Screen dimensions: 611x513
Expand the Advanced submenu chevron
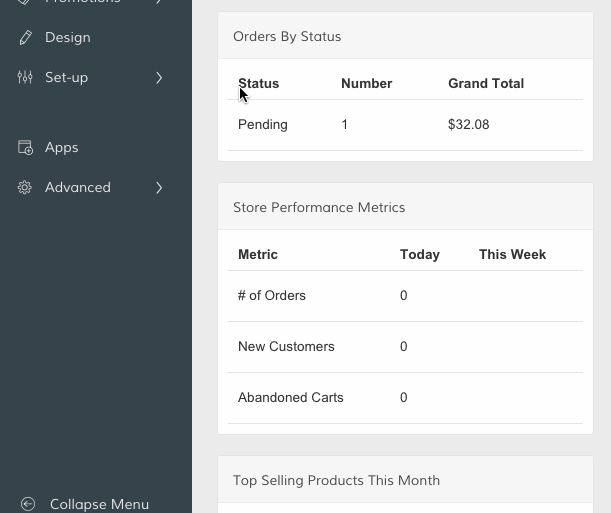(x=159, y=187)
